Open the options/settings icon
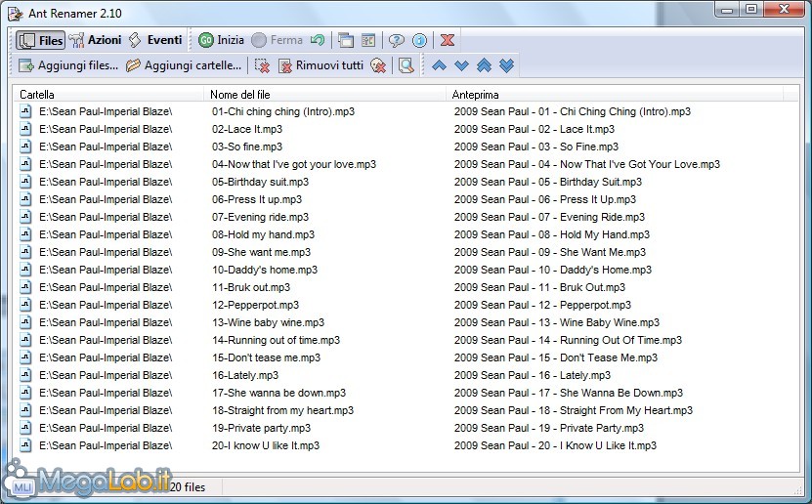Screen dimensions: 812x504 click(x=368, y=40)
